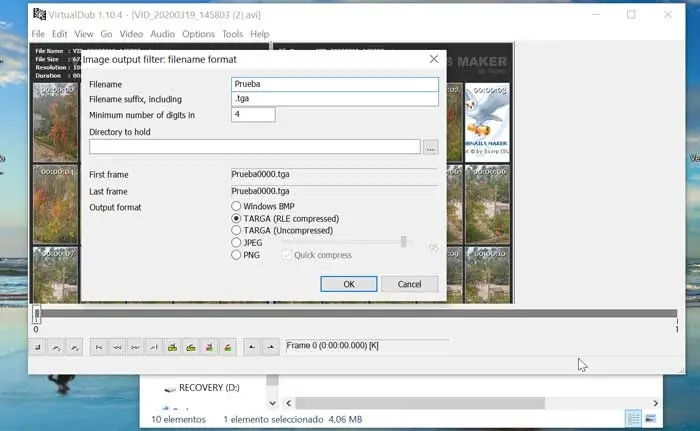This screenshot has width=700, height=431.
Task: Open the View menu
Action: (x=83, y=34)
